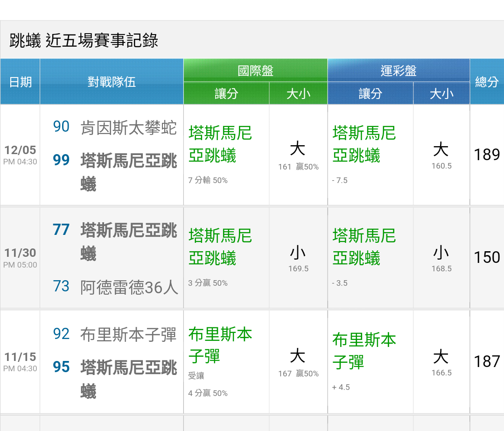The height and width of the screenshot is (431, 504).
Task: Click 運彩盤 讓分 塔斯馬尼亞跳蟻 in 11/30 row
Action: (364, 247)
